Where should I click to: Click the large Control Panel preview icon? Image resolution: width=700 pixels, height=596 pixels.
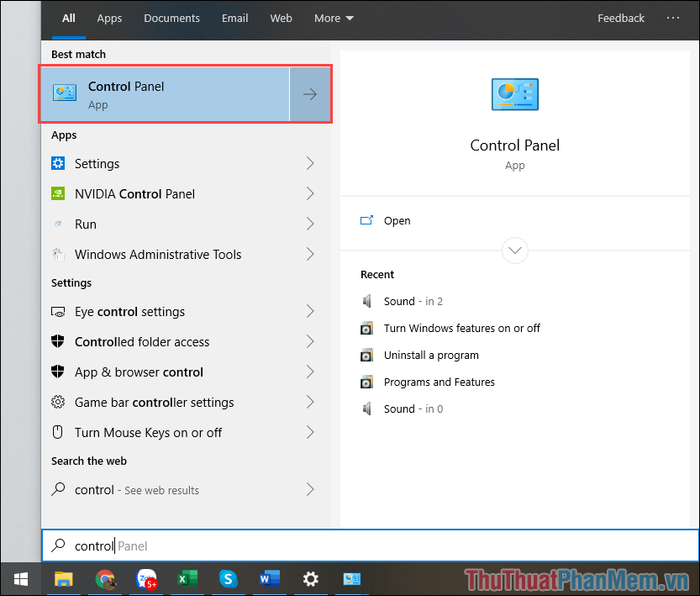(x=515, y=94)
